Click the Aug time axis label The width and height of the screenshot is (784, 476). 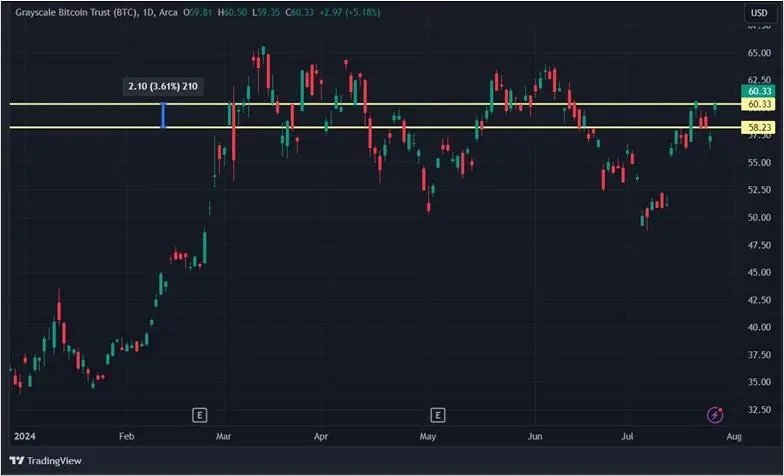pos(734,436)
